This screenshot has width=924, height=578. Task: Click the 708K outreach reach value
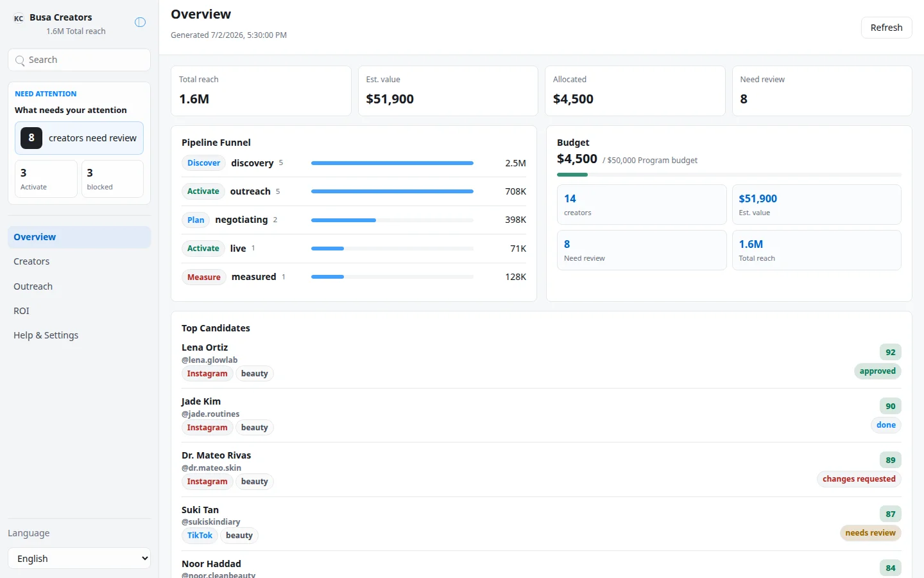[515, 191]
